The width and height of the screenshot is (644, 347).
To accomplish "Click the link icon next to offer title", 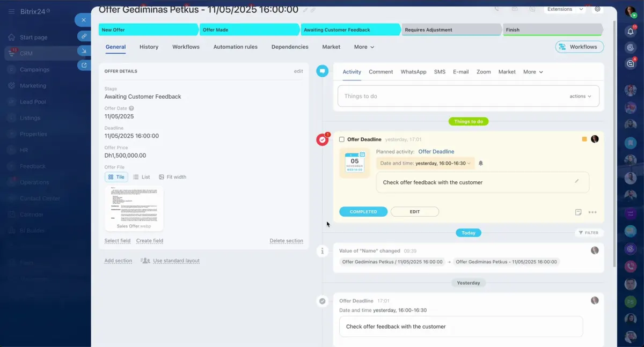I will pyautogui.click(x=313, y=10).
